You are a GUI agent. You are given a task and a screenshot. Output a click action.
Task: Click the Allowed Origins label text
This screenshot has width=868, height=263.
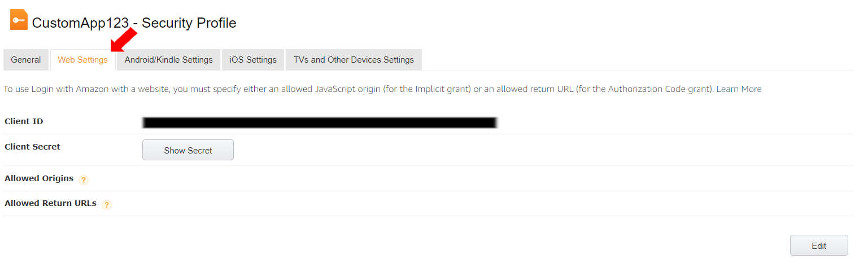pyautogui.click(x=39, y=178)
